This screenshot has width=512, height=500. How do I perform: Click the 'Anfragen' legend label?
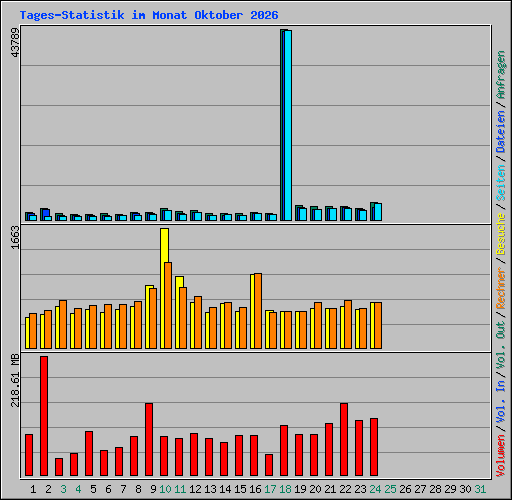click(x=501, y=75)
